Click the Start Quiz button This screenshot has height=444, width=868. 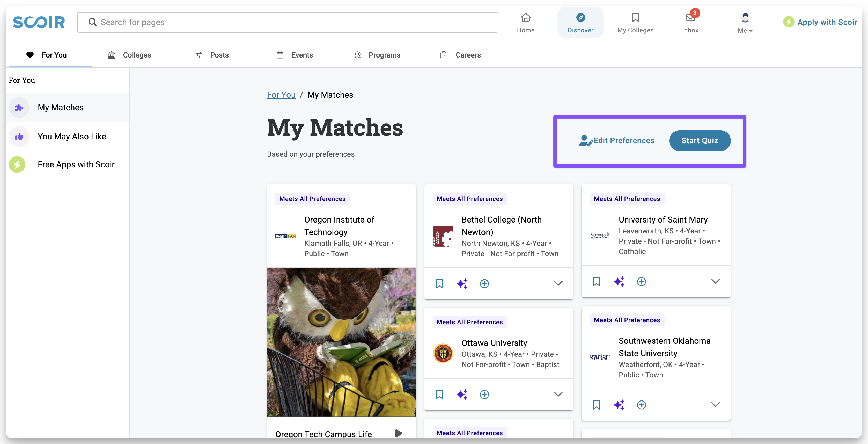pos(700,141)
